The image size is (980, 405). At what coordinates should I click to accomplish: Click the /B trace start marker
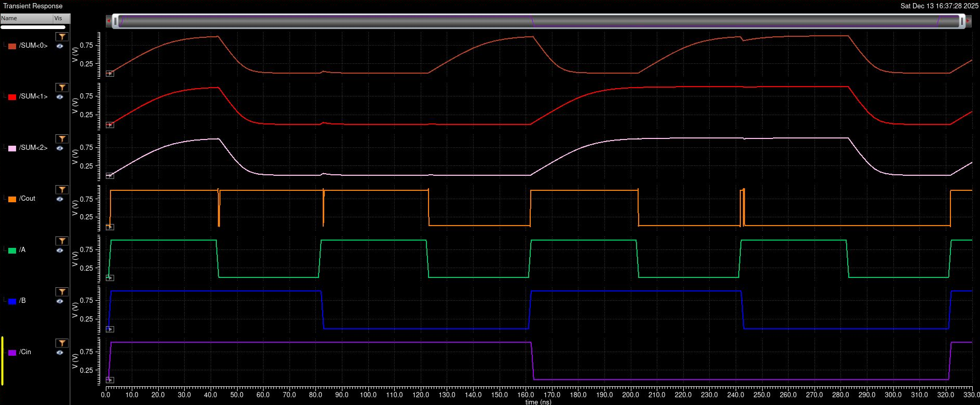[109, 329]
